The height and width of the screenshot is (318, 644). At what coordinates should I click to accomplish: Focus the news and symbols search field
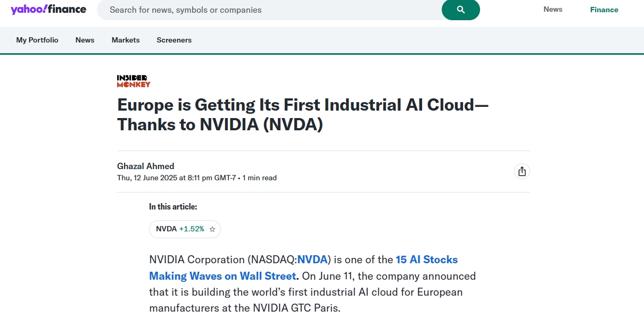pyautogui.click(x=269, y=10)
